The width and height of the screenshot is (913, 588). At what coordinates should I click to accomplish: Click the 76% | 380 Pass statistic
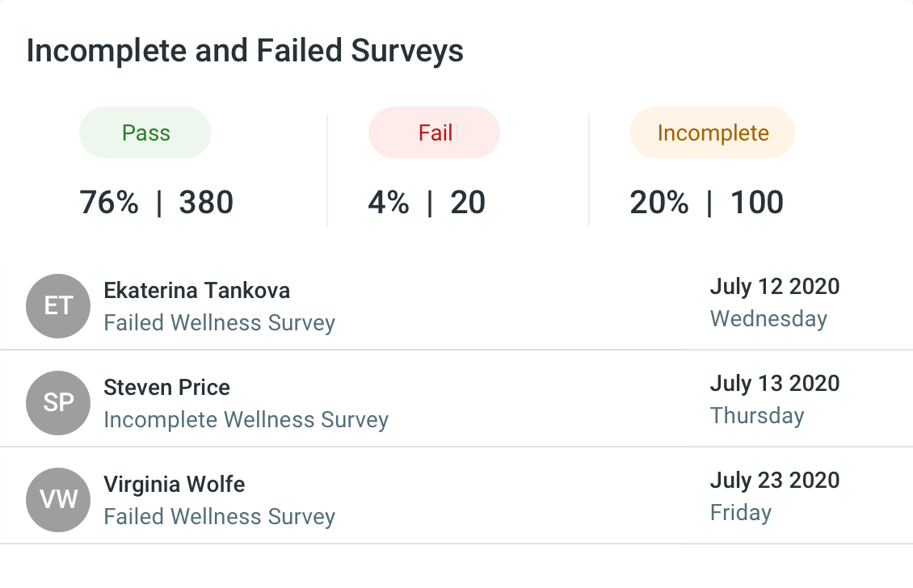(x=156, y=202)
